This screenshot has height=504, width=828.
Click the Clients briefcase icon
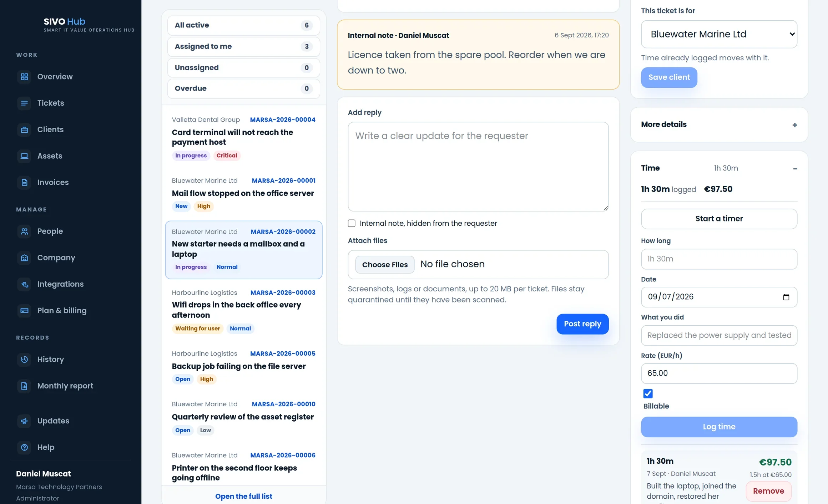click(24, 129)
